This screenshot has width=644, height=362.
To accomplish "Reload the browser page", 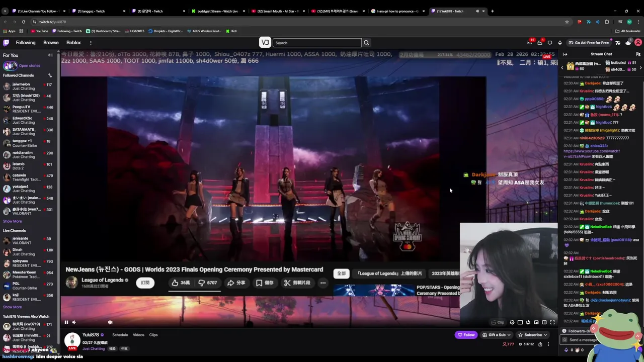I will coord(23,22).
